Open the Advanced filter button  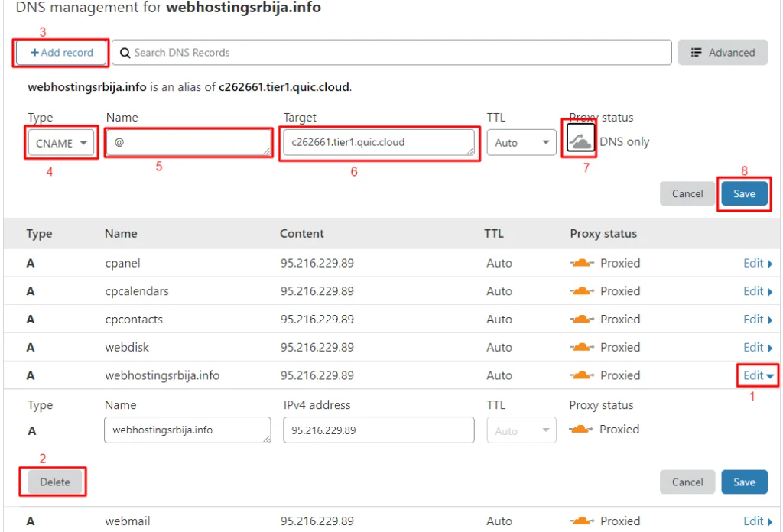coord(722,53)
